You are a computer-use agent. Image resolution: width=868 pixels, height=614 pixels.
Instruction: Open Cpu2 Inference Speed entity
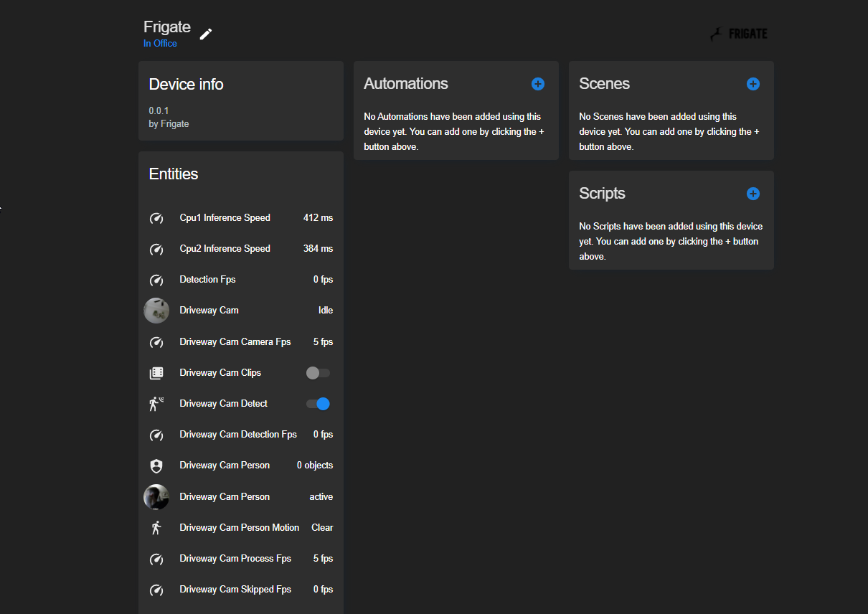(x=225, y=249)
